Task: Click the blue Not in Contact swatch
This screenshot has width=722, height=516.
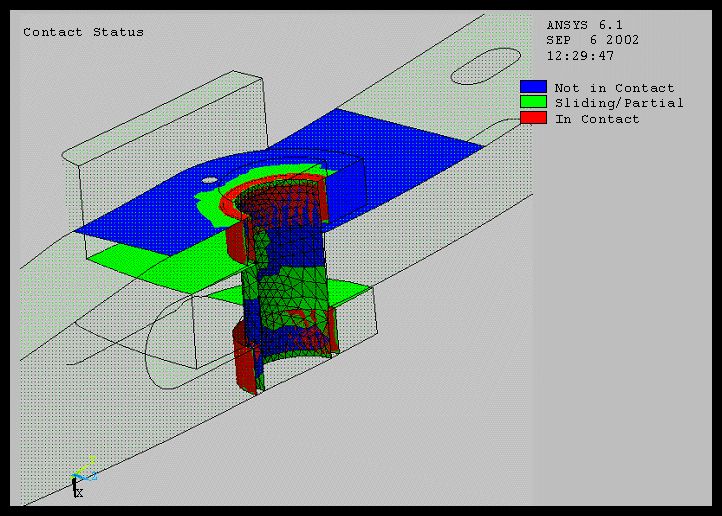Action: 533,87
